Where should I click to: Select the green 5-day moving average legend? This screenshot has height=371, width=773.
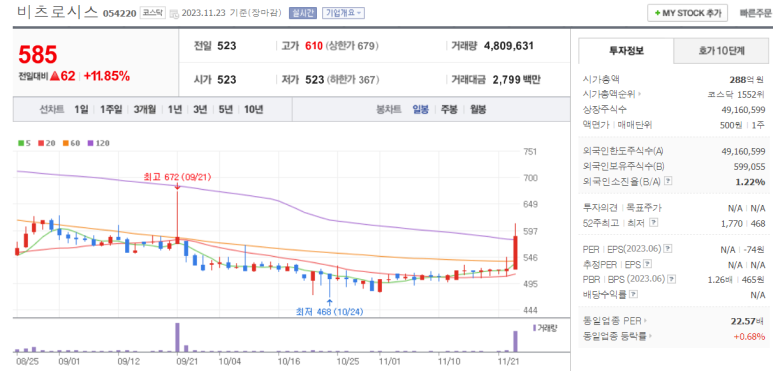[24, 143]
